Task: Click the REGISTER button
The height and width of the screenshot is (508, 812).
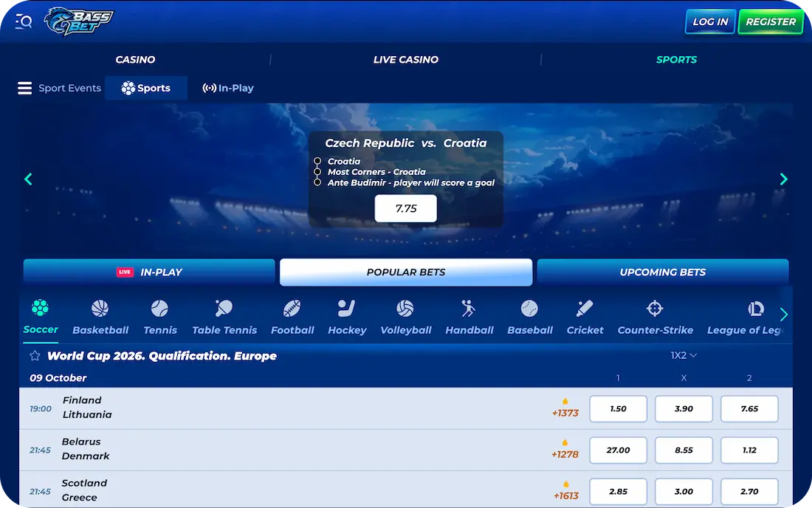Action: click(x=771, y=21)
